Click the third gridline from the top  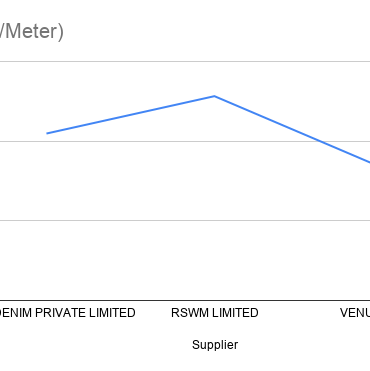[x=185, y=220]
